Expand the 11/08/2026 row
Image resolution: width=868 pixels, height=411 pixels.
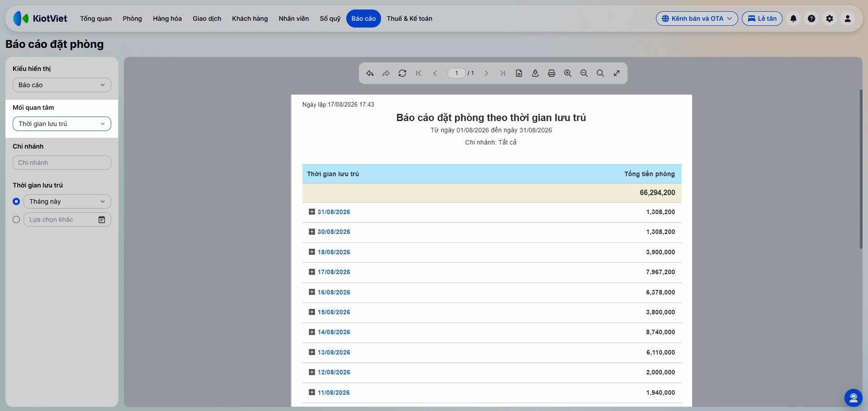pyautogui.click(x=311, y=392)
